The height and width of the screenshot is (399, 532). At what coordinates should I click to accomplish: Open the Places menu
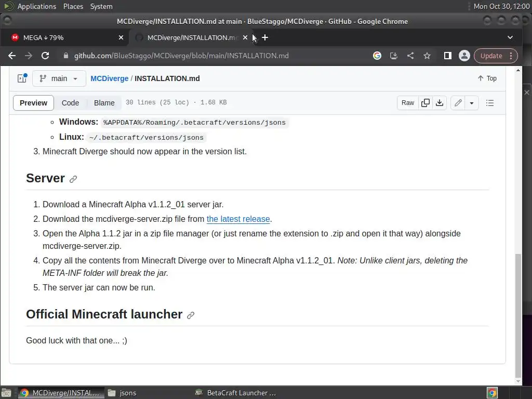(73, 6)
